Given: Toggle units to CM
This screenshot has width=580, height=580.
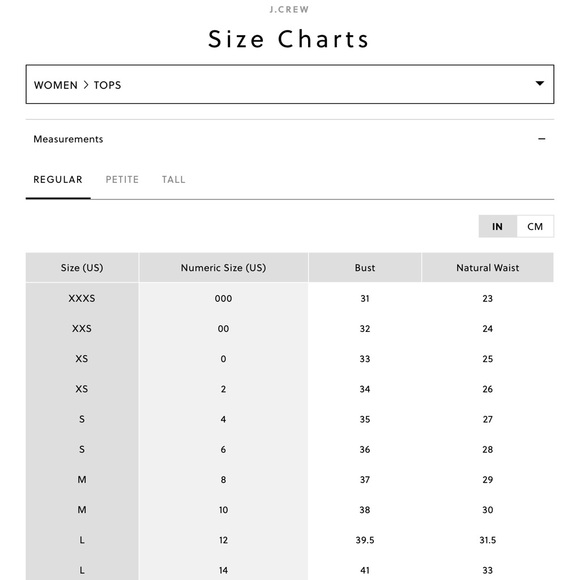Looking at the screenshot, I should click(535, 226).
